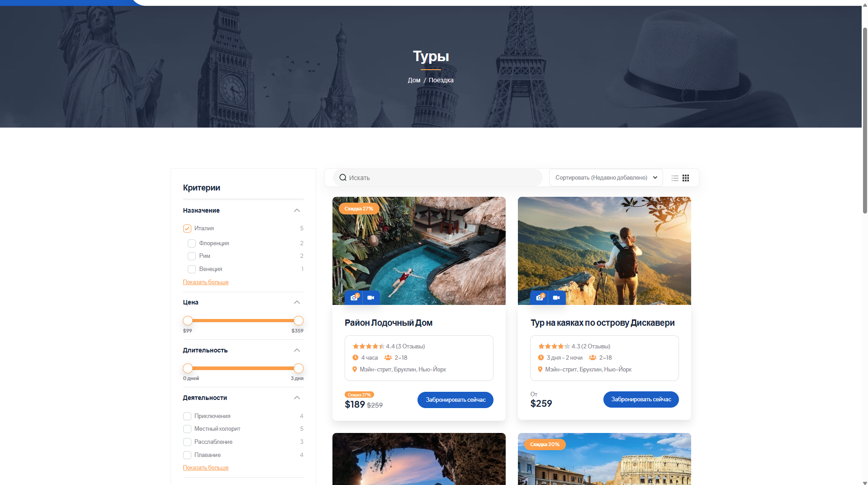
Task: Go to Дом breadcrumb link
Action: click(414, 80)
